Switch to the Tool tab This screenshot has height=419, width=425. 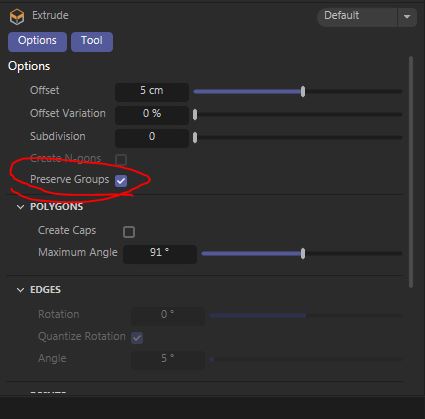click(x=92, y=41)
